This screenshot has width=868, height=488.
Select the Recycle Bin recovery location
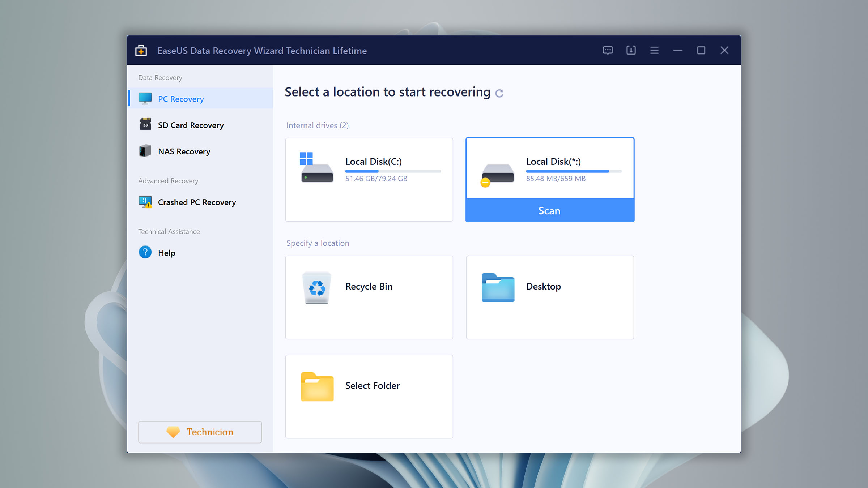pos(369,297)
